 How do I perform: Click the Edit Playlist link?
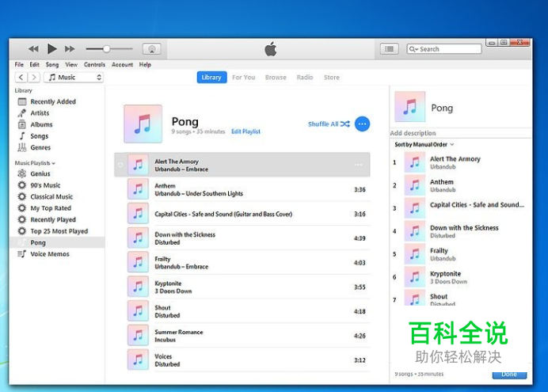245,131
